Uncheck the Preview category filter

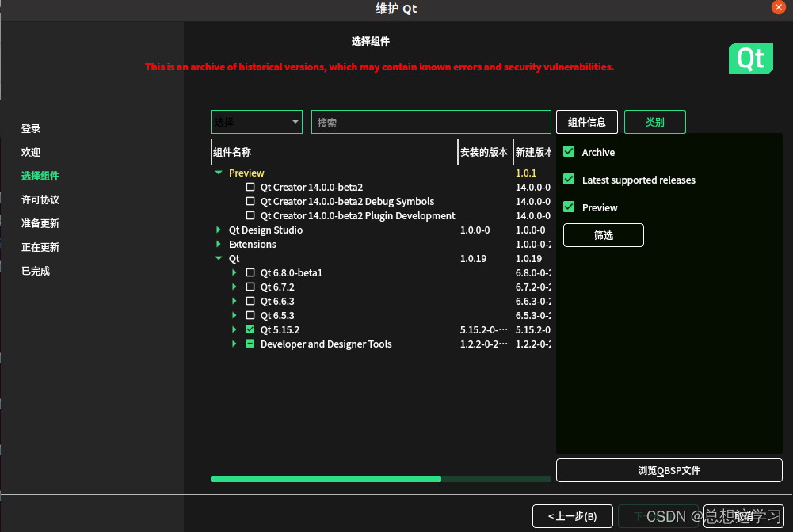[x=568, y=207]
